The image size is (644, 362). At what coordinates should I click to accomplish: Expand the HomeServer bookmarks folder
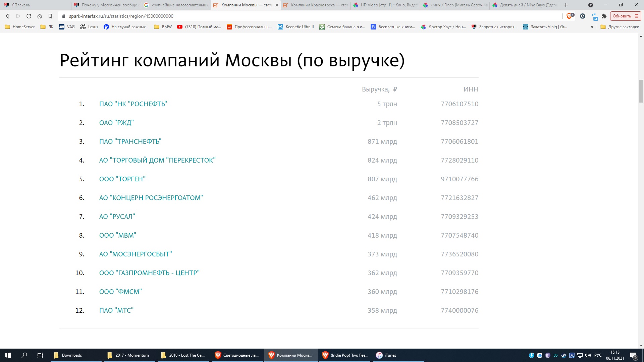pos(20,27)
